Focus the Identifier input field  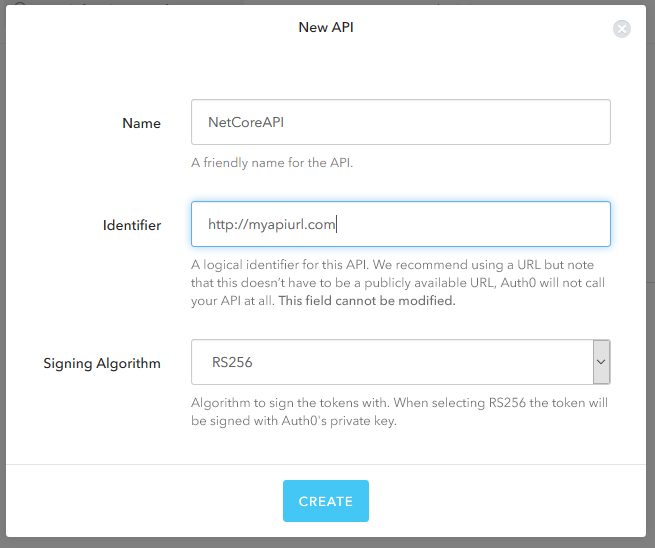[401, 224]
